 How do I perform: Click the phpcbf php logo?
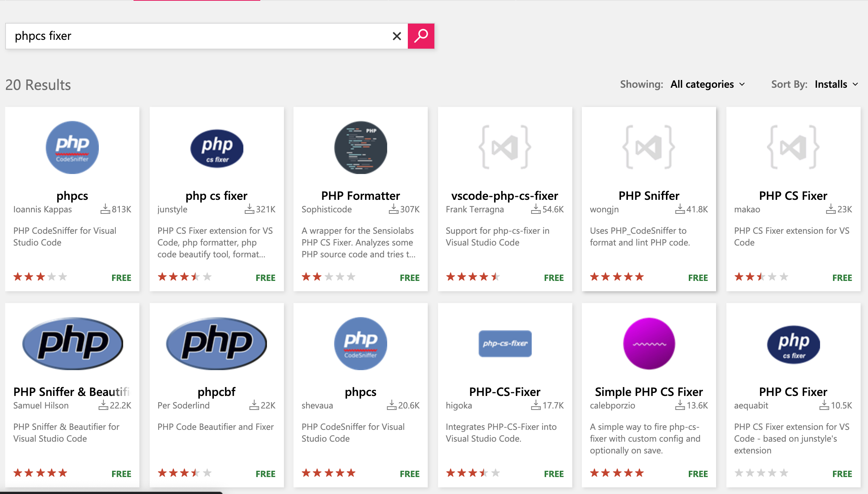[x=217, y=343]
